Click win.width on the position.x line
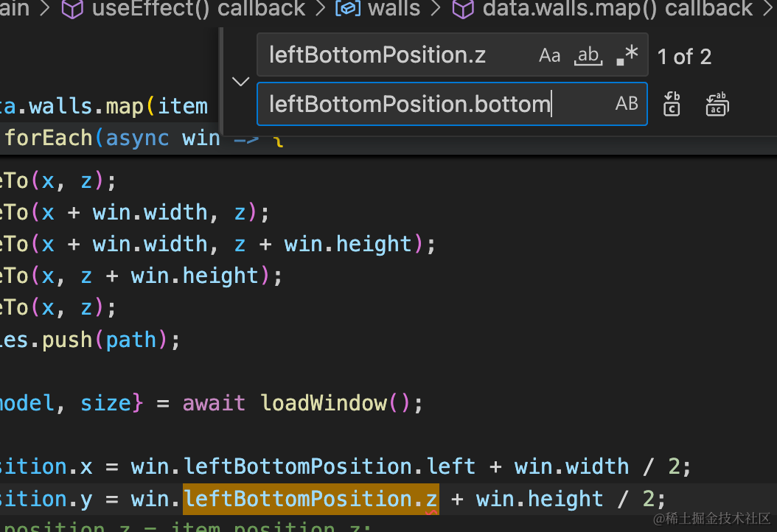Viewport: 777px width, 532px height. (571, 466)
